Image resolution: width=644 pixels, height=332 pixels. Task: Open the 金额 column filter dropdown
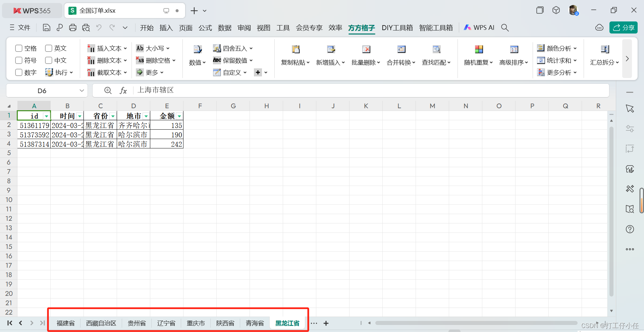point(179,116)
